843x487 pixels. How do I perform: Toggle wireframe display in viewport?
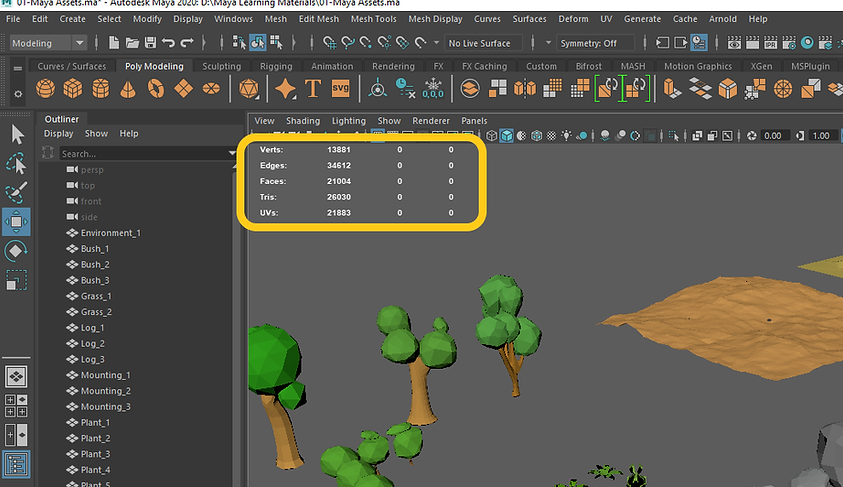[491, 136]
